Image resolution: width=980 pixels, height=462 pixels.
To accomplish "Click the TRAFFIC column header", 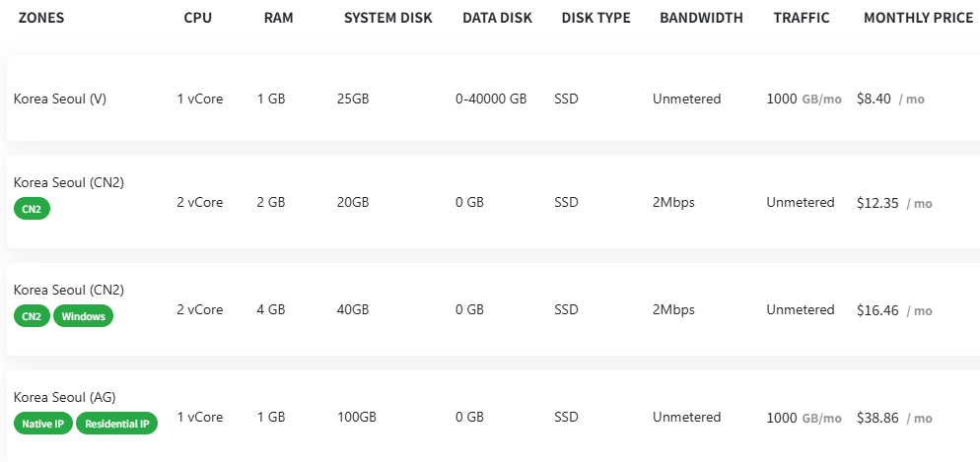I will 802,18.
